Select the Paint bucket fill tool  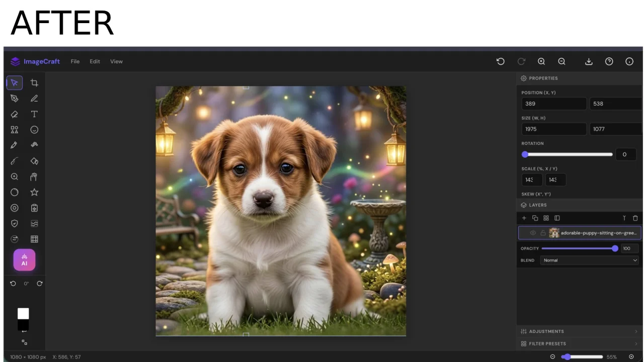point(34,161)
